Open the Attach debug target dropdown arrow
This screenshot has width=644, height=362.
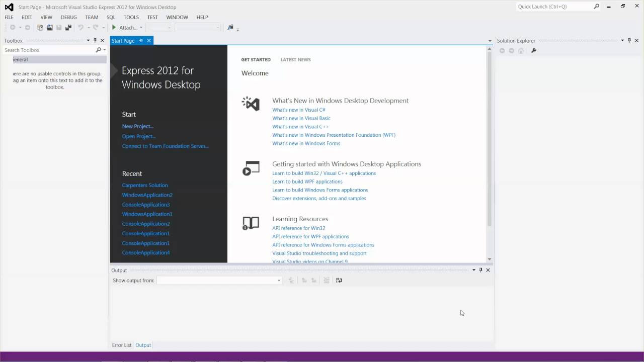(141, 28)
